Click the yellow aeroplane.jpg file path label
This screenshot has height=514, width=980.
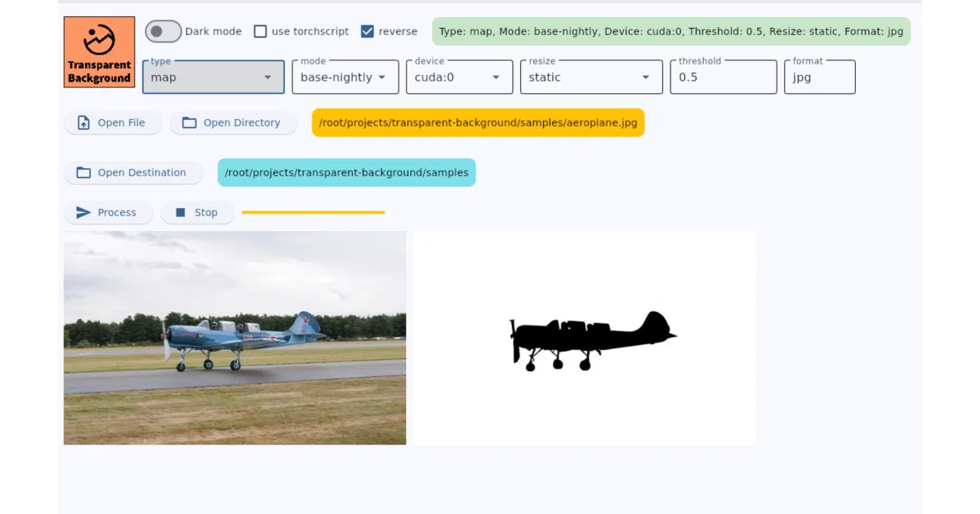coord(478,122)
